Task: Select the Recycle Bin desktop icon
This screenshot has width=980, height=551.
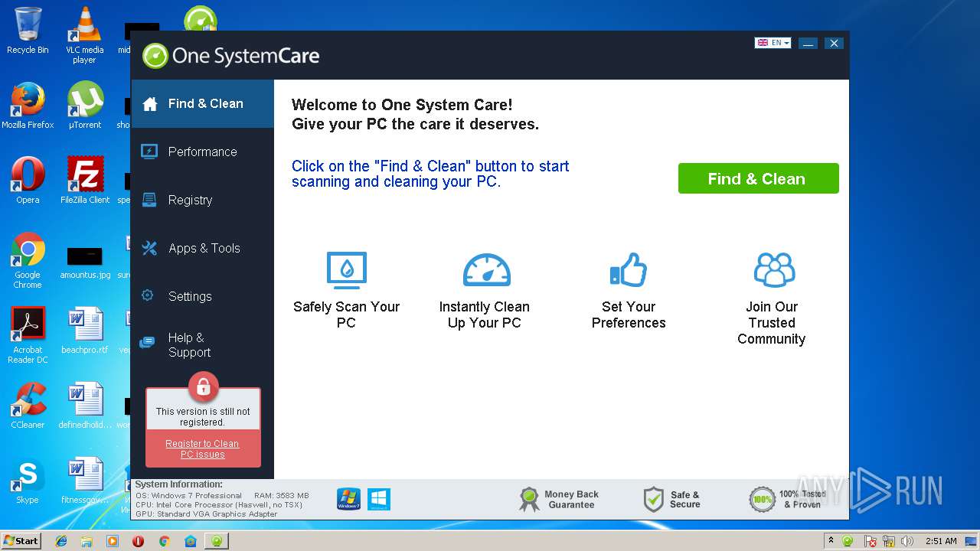Action: [x=28, y=31]
